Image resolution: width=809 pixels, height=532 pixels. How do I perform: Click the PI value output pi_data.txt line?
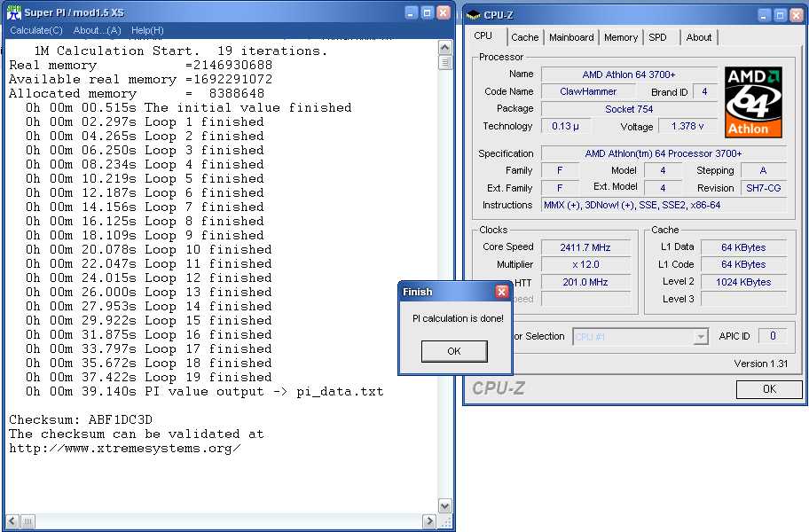[204, 391]
